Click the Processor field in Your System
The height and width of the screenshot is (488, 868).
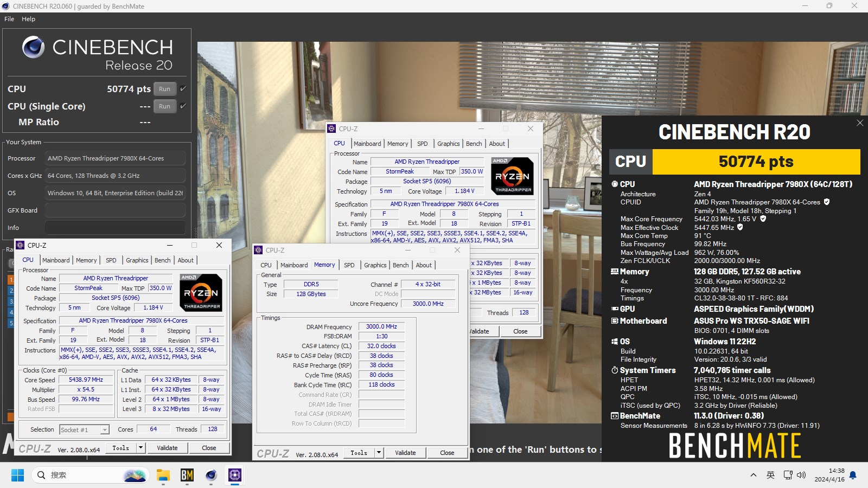point(115,158)
